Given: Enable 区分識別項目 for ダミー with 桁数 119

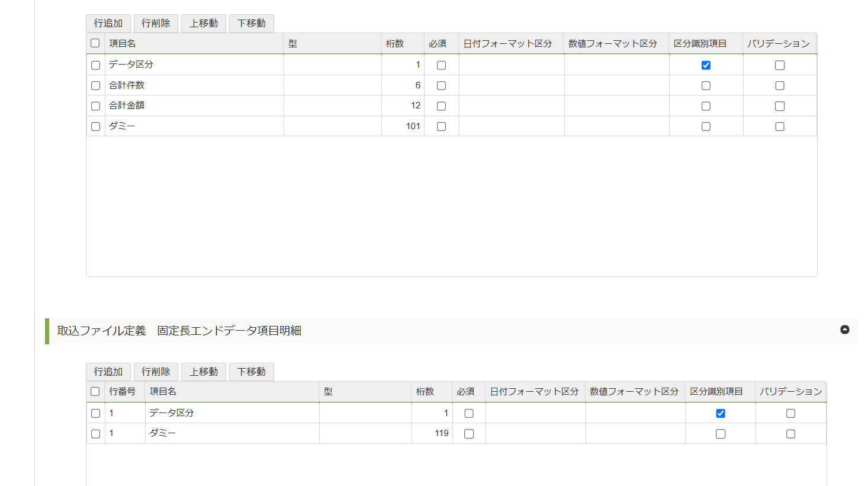Looking at the screenshot, I should point(721,434).
